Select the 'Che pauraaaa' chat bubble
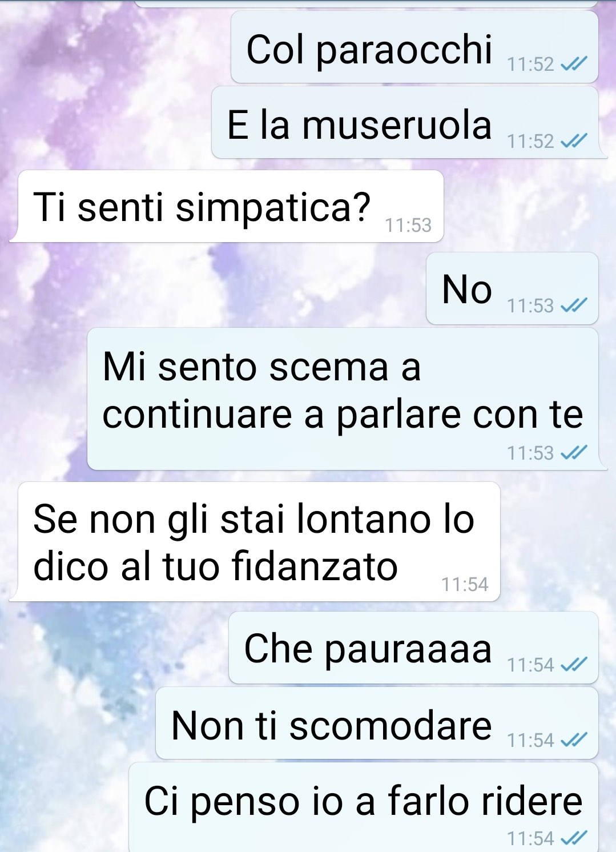The height and width of the screenshot is (852, 616). [413, 648]
